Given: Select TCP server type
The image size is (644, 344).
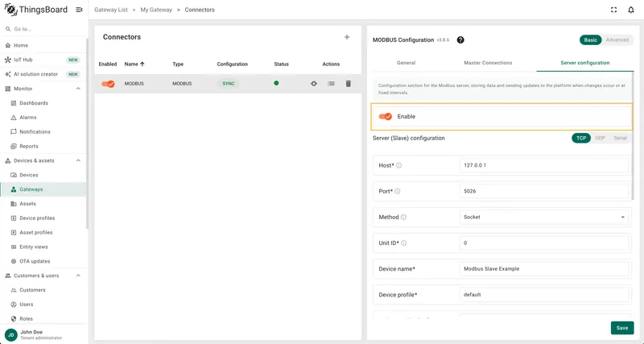Looking at the screenshot, I should [581, 138].
